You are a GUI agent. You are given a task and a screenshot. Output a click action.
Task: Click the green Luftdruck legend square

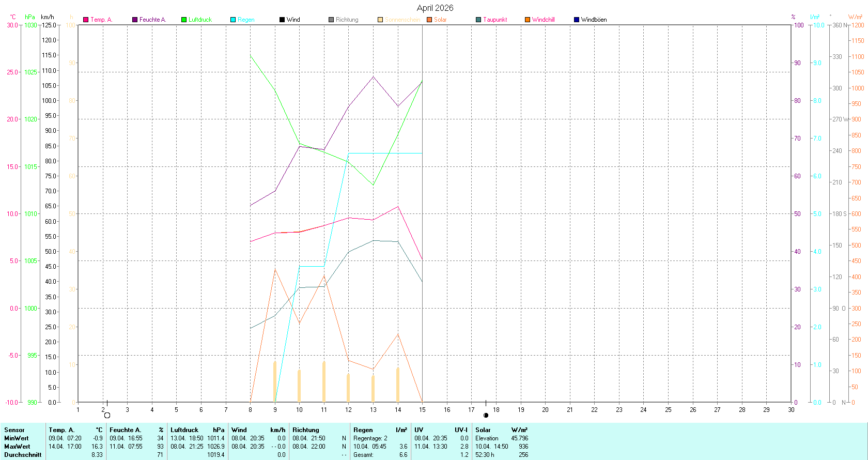click(184, 20)
